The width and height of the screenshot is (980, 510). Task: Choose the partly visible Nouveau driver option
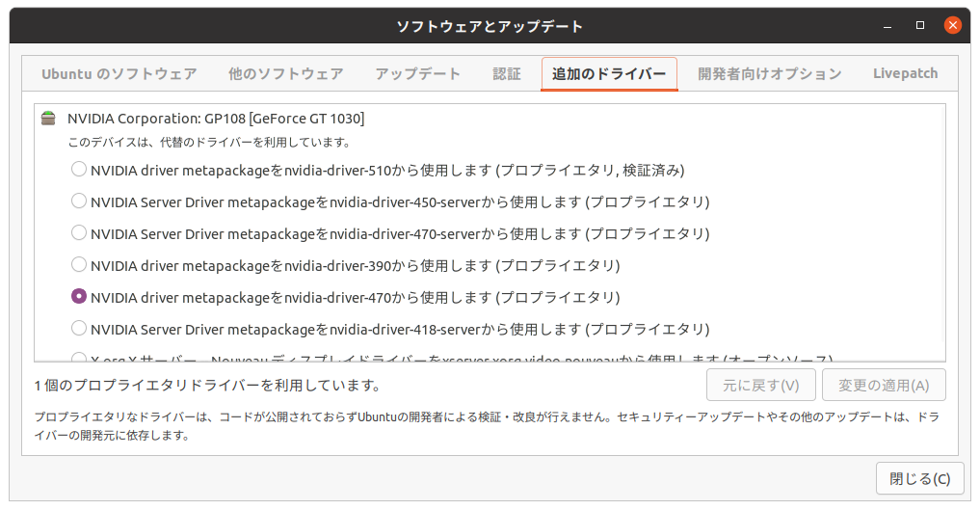click(x=79, y=358)
